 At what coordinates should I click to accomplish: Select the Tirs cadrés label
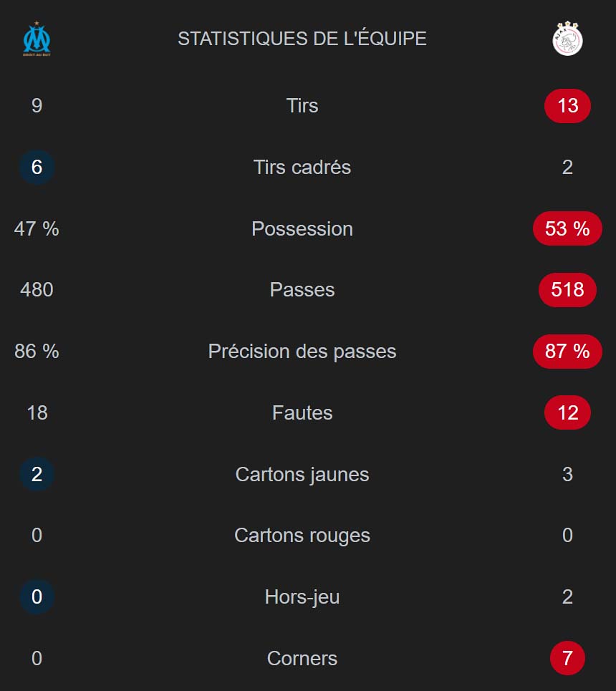pos(302,168)
